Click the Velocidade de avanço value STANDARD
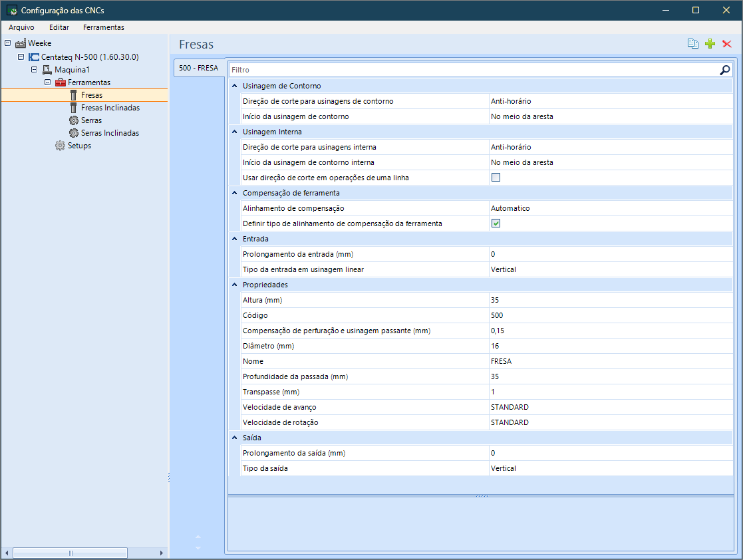Screen dimensions: 743x560 (611, 408)
